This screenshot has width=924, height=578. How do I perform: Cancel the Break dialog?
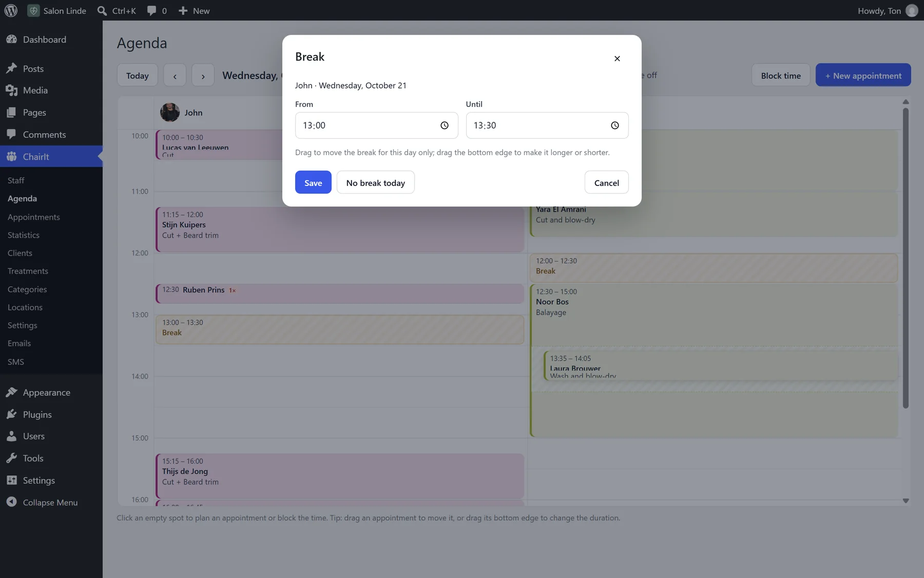click(607, 182)
